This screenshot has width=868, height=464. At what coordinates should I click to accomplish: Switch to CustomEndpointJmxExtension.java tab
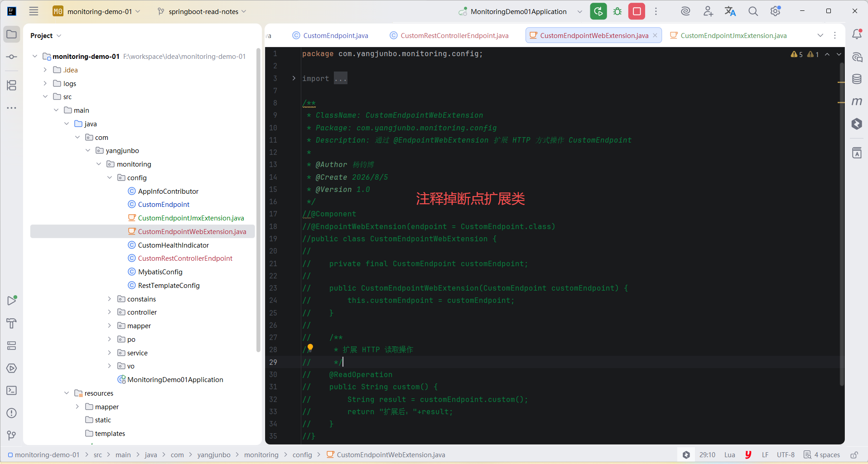pyautogui.click(x=728, y=35)
